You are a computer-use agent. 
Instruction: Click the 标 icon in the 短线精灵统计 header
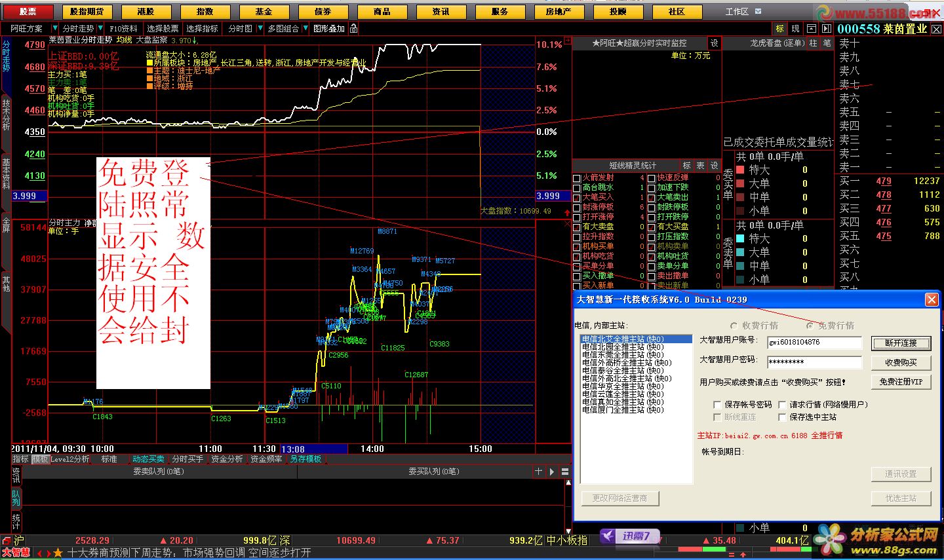click(x=687, y=166)
